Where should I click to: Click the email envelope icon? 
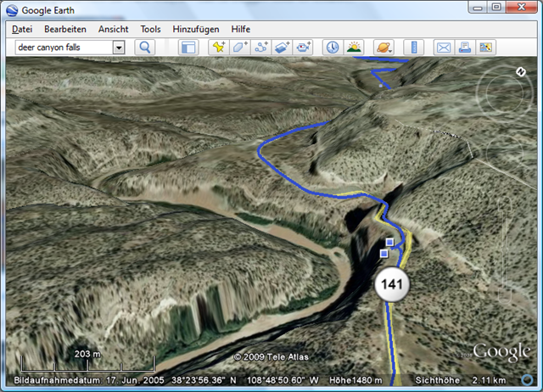pyautogui.click(x=444, y=48)
